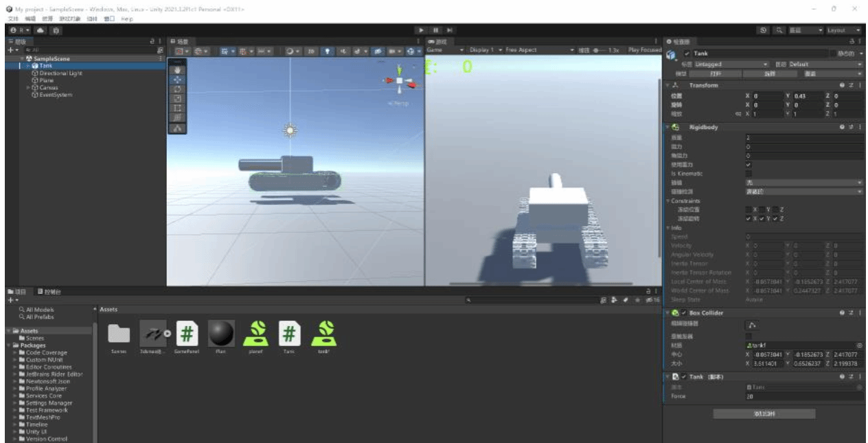Enable Freeze Position X constraint
Viewport: 868px width, 443px height.
tap(749, 209)
